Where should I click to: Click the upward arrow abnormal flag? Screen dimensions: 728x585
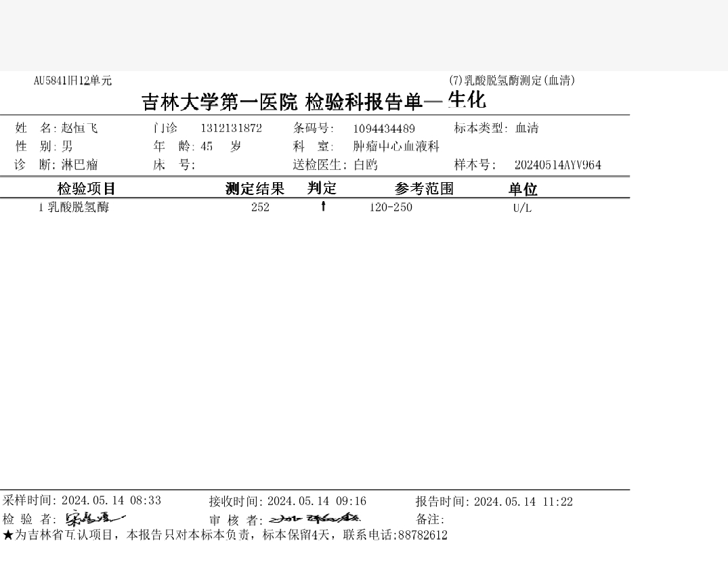point(323,206)
